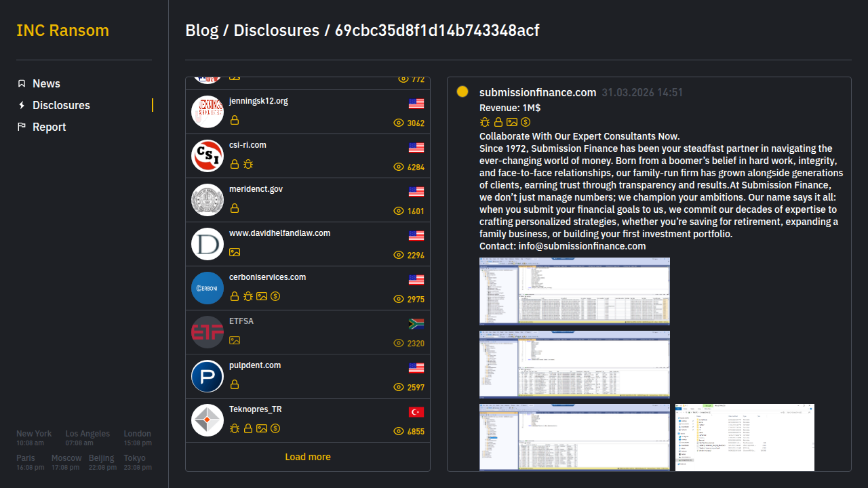The height and width of the screenshot is (488, 868).
Task: Go to the Report page
Action: coord(49,127)
